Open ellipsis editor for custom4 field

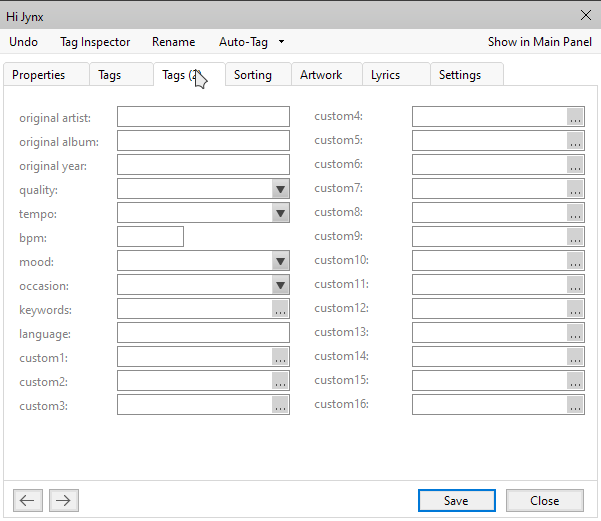pyautogui.click(x=575, y=117)
